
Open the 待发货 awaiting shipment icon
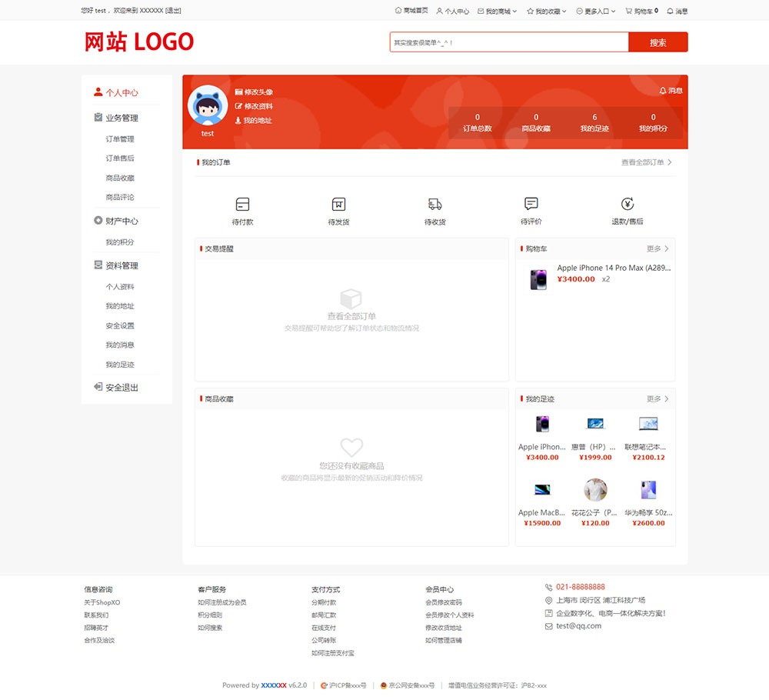tap(338, 204)
